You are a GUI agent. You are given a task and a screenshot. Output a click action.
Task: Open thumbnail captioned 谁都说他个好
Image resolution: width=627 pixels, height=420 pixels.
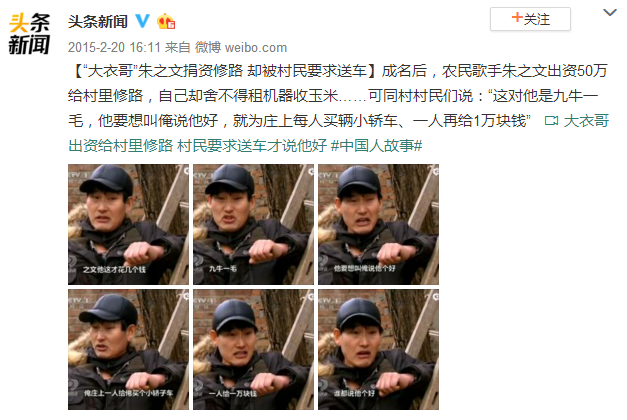378,350
